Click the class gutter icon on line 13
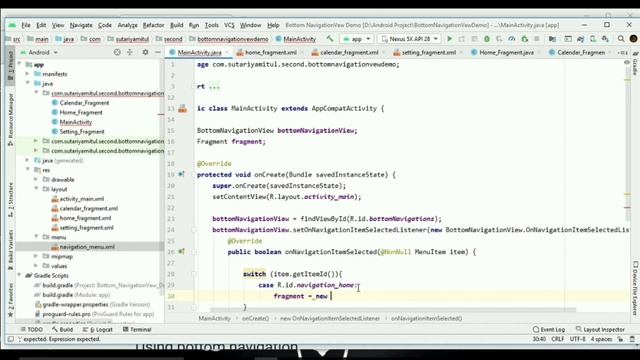640x360 pixels. (x=182, y=109)
